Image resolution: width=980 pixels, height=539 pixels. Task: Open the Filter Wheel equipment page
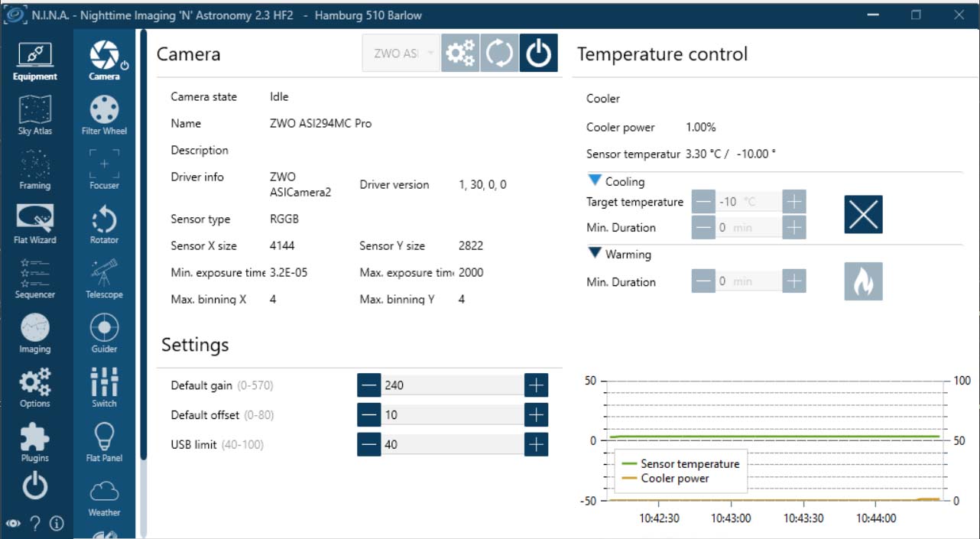click(104, 116)
